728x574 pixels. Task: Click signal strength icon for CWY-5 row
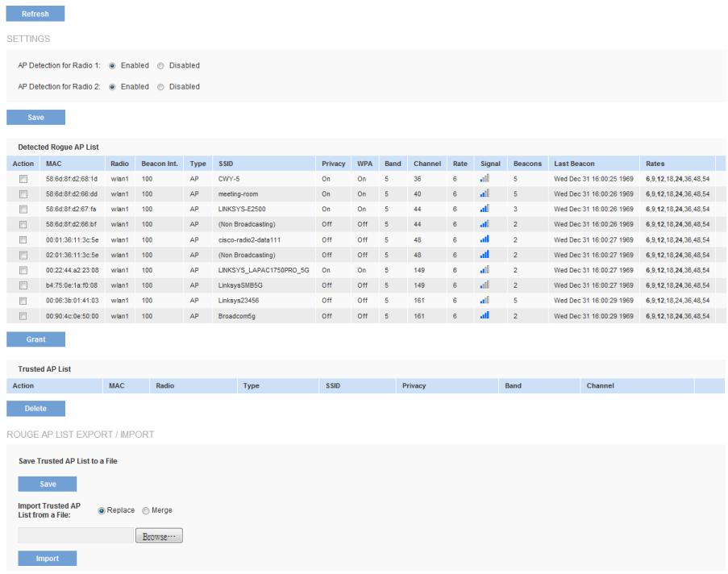tap(485, 179)
